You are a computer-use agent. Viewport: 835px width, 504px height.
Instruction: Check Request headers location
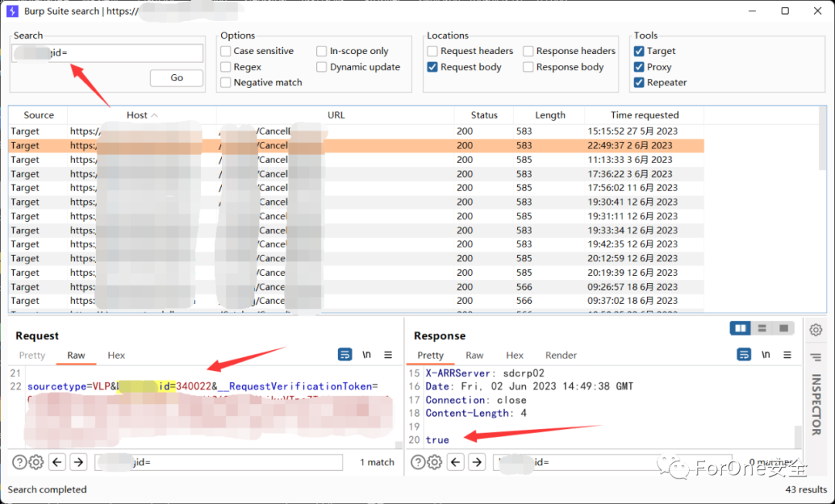[432, 51]
